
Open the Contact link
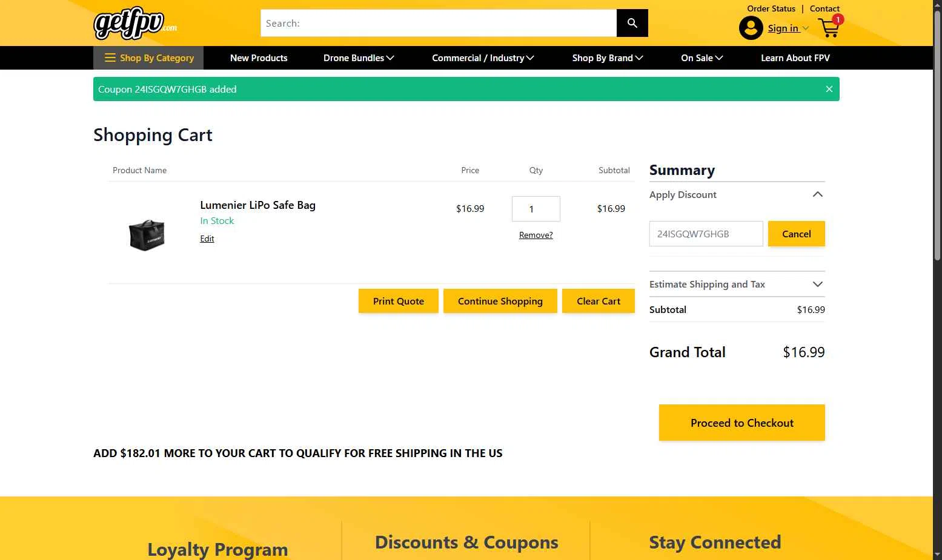(824, 8)
